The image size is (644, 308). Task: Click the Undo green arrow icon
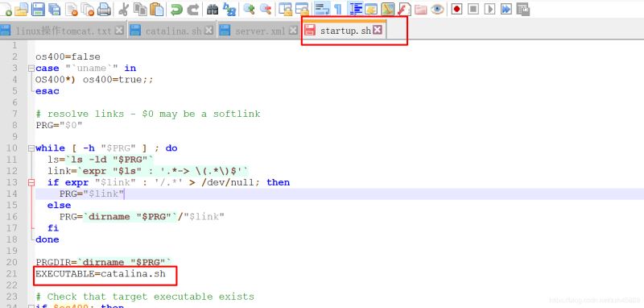point(176,9)
